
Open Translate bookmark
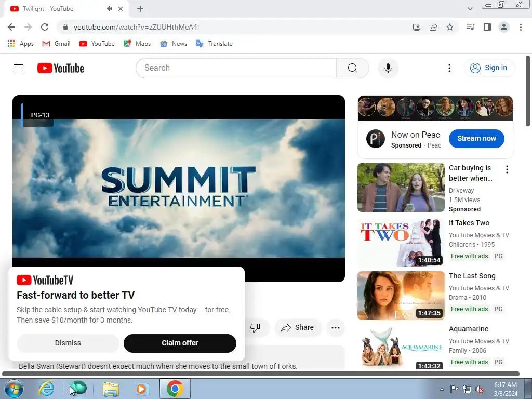pyautogui.click(x=215, y=44)
